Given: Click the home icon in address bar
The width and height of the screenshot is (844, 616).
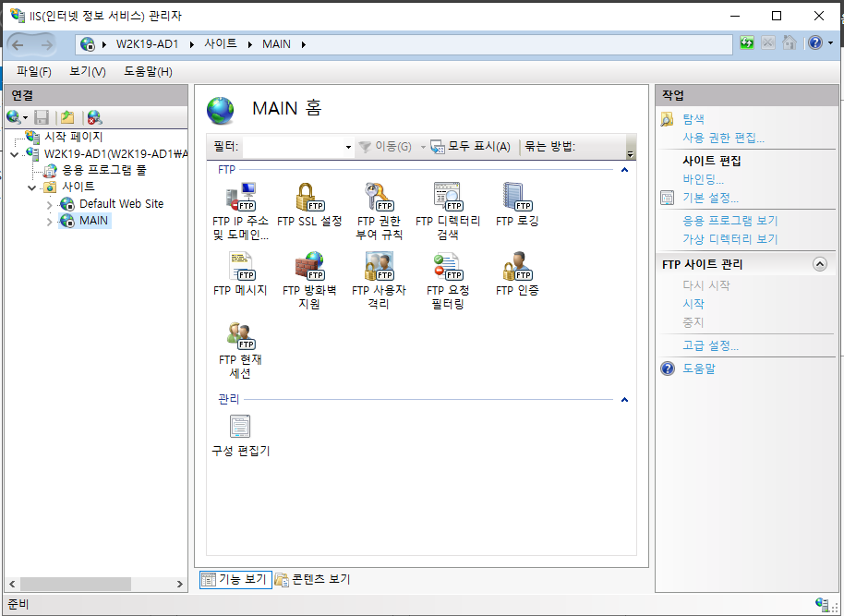Looking at the screenshot, I should (x=790, y=43).
